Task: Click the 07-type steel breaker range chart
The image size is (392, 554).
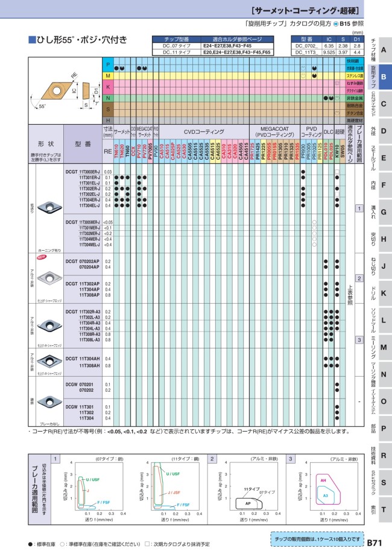Action: click(x=96, y=486)
